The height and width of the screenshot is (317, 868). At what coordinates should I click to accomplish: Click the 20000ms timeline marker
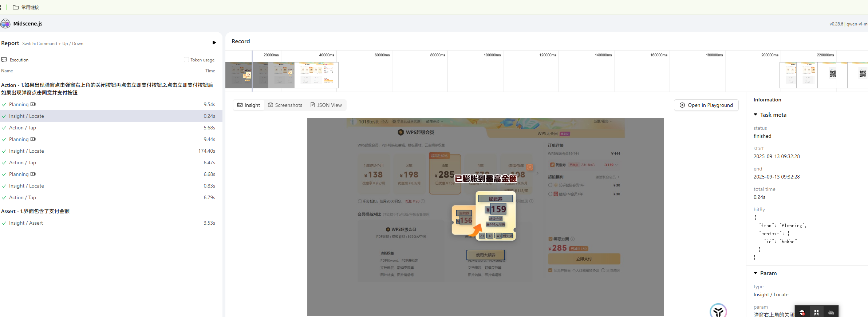(x=271, y=55)
